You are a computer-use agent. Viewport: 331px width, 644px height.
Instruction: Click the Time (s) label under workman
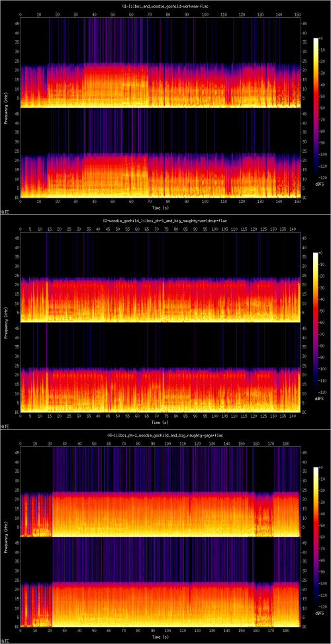click(x=160, y=208)
